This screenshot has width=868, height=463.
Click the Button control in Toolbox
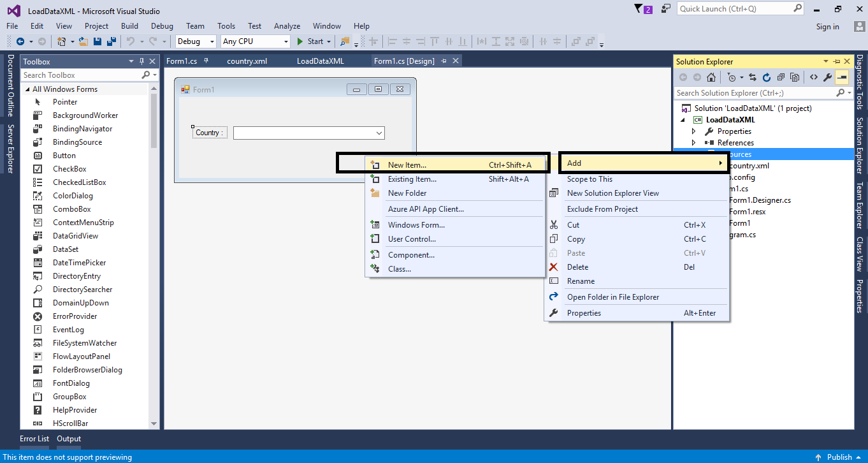point(64,156)
